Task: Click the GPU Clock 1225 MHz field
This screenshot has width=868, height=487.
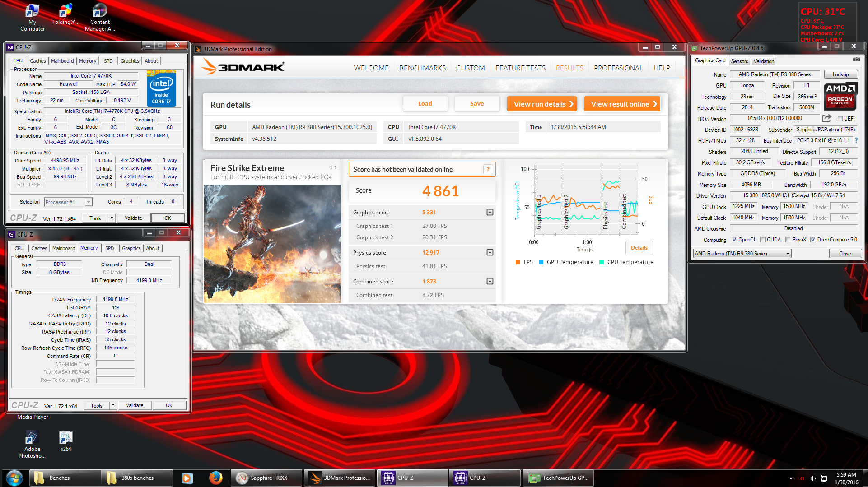Action: [x=744, y=207]
